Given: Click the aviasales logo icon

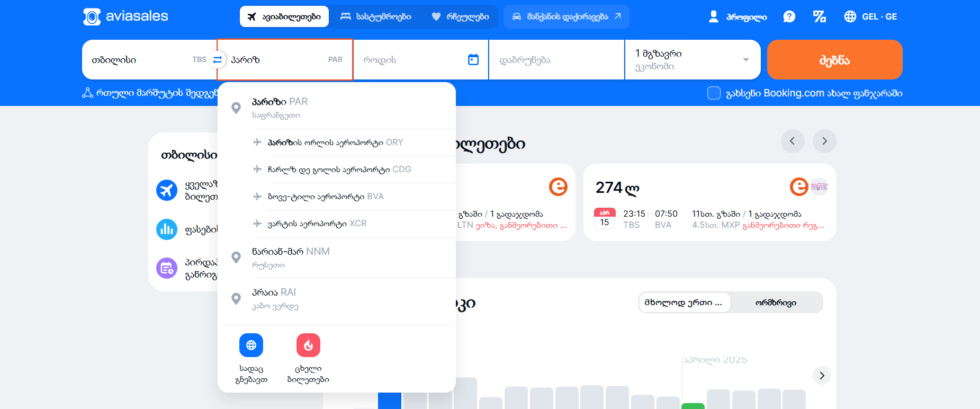Looking at the screenshot, I should point(92,17).
